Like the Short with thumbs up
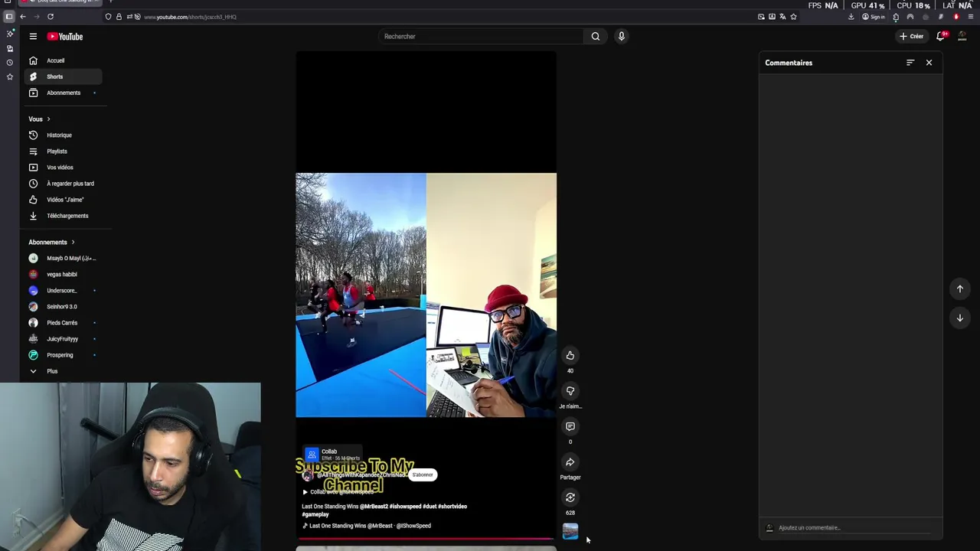The image size is (980, 551). (x=570, y=355)
